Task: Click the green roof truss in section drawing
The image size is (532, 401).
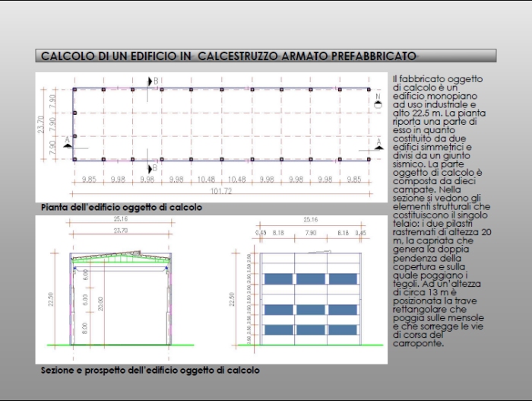Action: [x=120, y=260]
